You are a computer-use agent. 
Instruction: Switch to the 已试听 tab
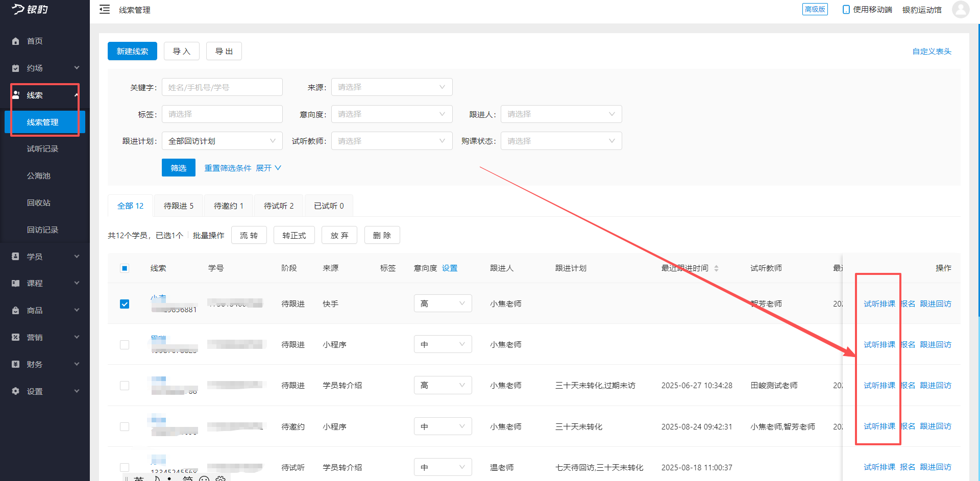[328, 205]
